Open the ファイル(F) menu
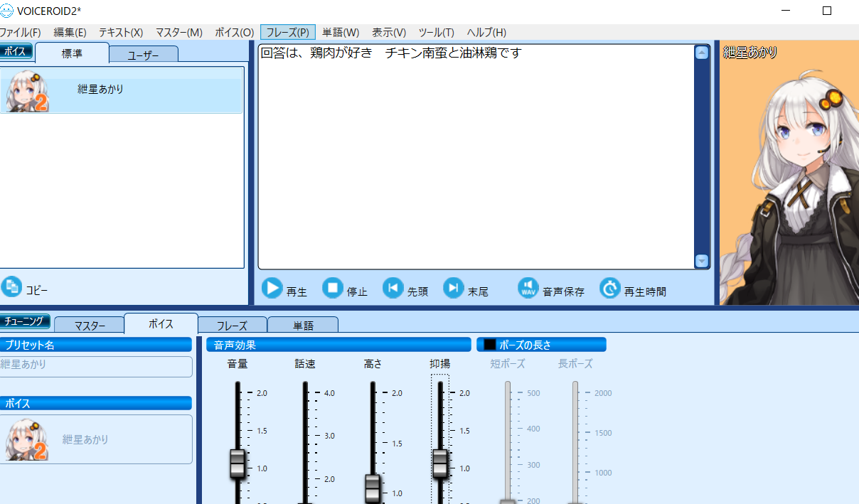The image size is (859, 504). [20, 33]
